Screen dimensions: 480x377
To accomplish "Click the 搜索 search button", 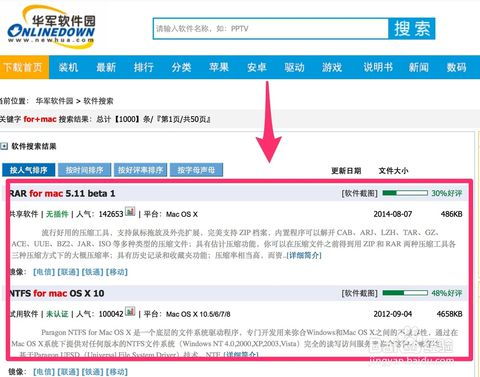I will [412, 29].
